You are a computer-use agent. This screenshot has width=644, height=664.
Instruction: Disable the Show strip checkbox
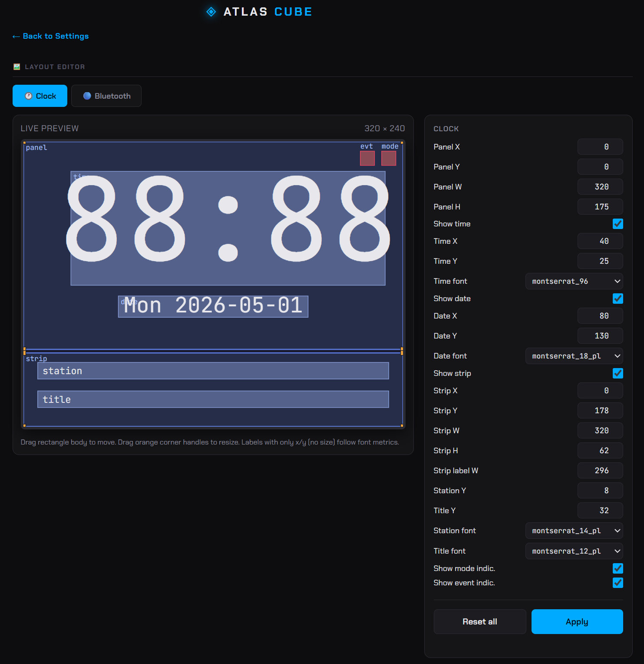(x=618, y=373)
